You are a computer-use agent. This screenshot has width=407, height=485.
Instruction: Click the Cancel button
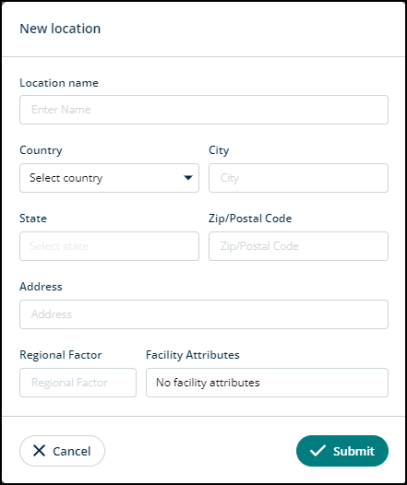pyautogui.click(x=62, y=451)
